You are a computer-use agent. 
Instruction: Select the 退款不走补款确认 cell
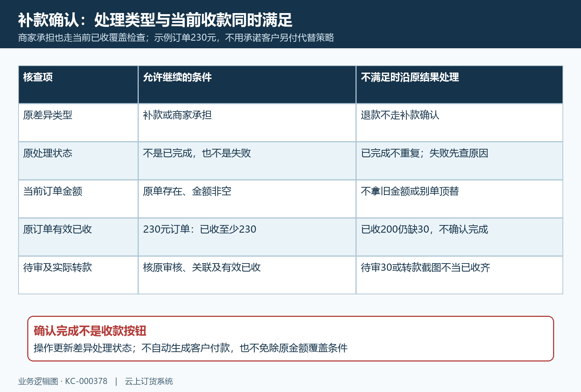click(459, 123)
